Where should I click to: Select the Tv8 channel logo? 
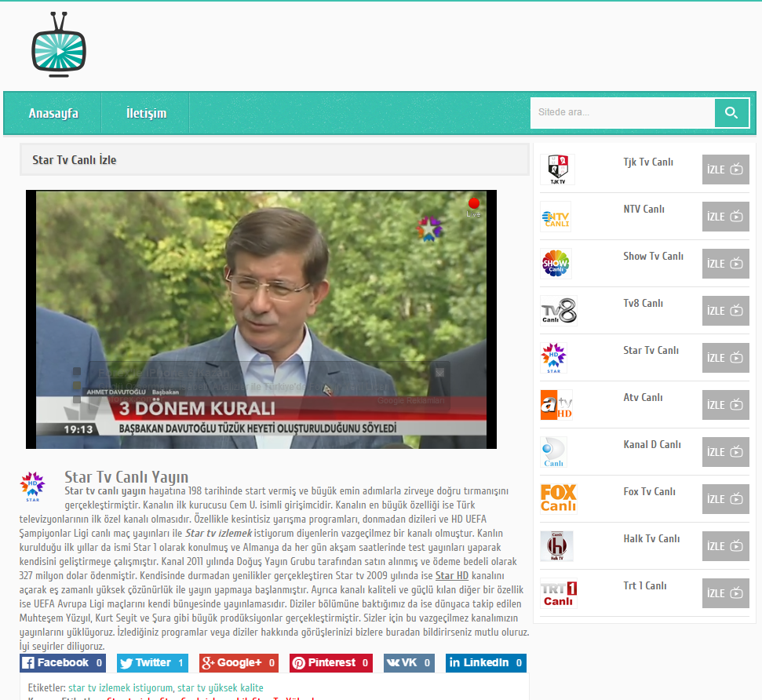[559, 311]
